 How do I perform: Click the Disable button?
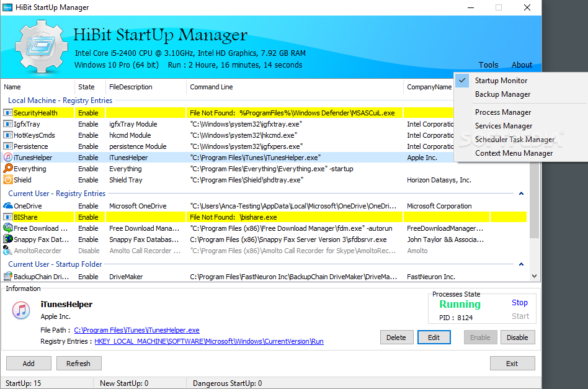[x=517, y=338]
